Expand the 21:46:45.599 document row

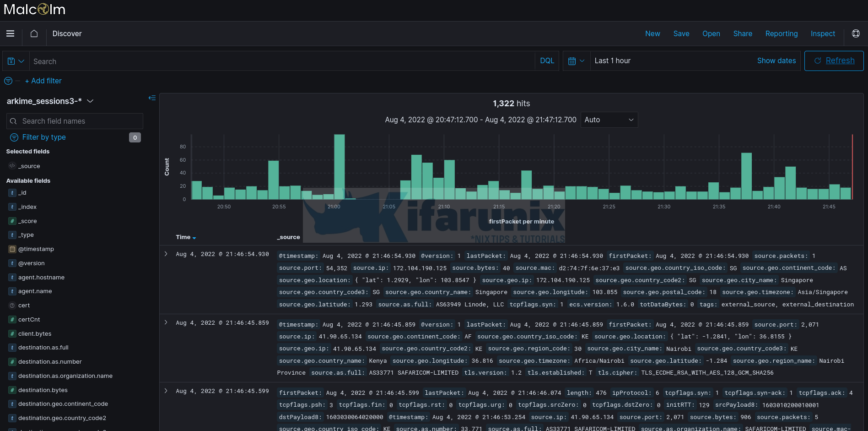166,391
